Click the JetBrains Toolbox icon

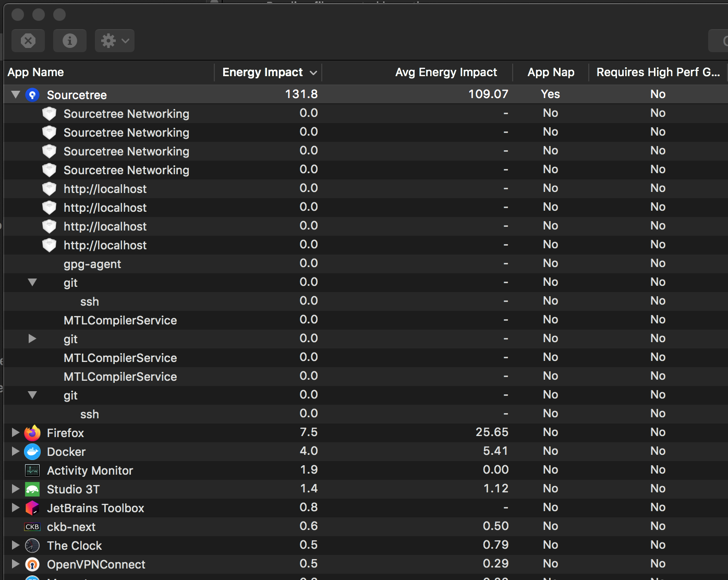click(32, 508)
